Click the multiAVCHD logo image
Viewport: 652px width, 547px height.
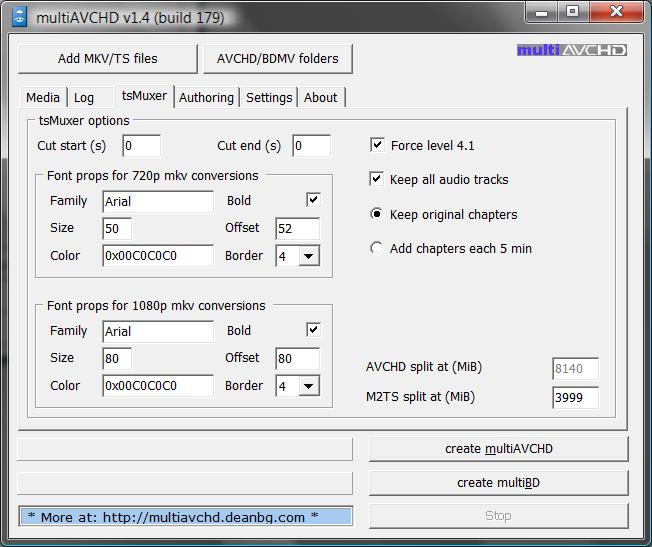click(x=572, y=50)
